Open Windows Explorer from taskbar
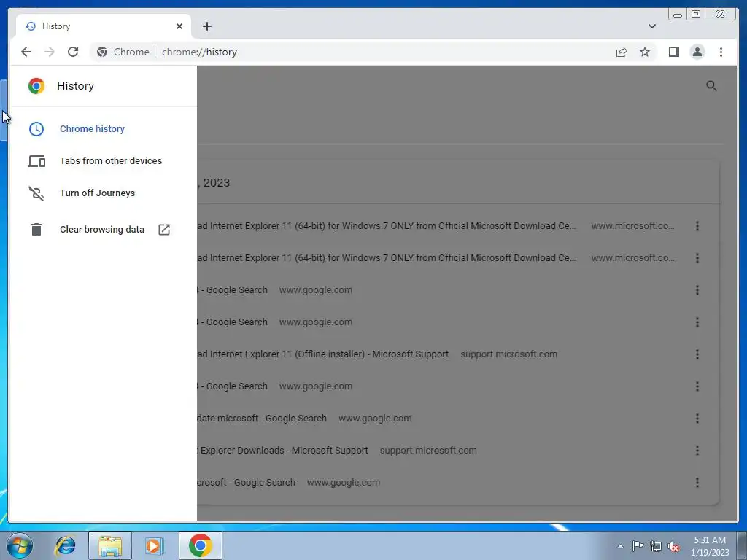 pos(110,545)
